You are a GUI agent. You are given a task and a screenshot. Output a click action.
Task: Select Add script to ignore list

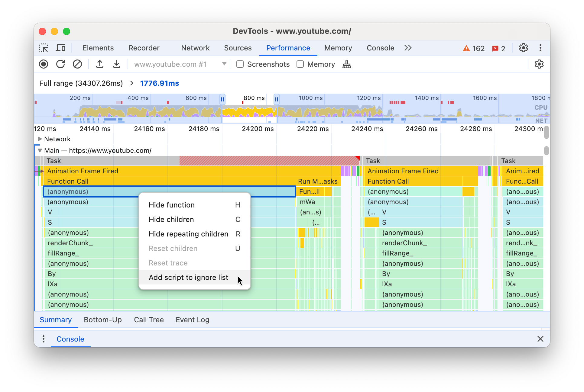pos(188,277)
